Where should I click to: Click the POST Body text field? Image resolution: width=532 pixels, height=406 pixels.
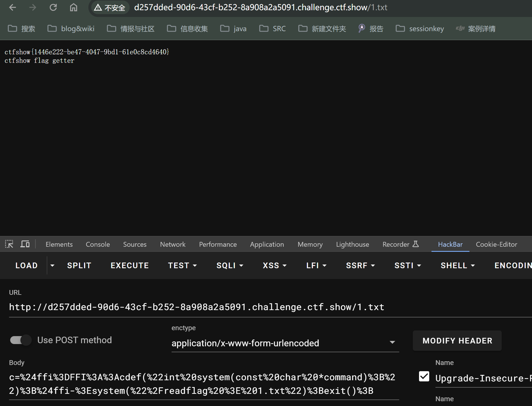[x=204, y=384]
